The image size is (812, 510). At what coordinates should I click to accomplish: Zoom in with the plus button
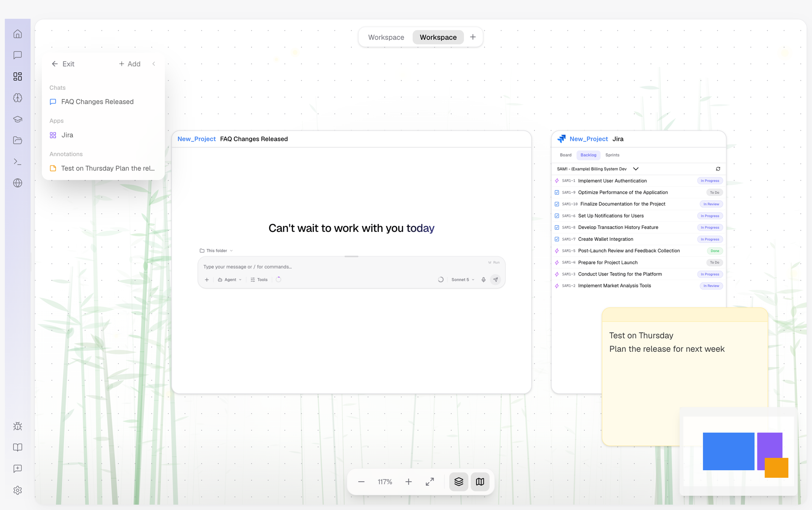(409, 482)
